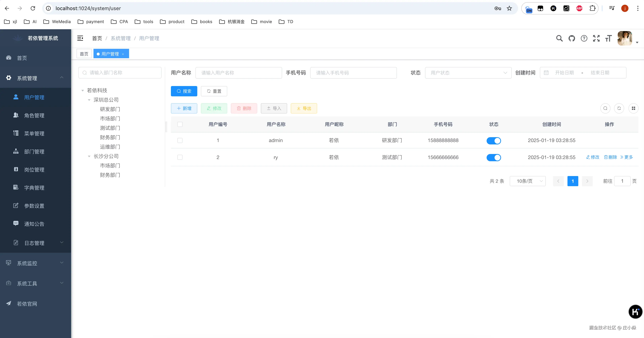The image size is (644, 338).
Task: Click the 修改 link for user ry
Action: point(593,157)
